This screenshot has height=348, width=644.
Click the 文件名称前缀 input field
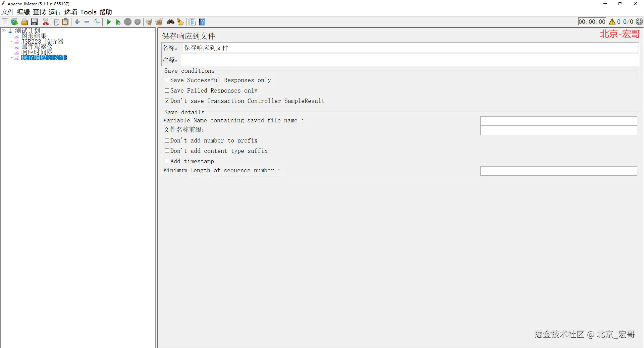click(x=558, y=130)
